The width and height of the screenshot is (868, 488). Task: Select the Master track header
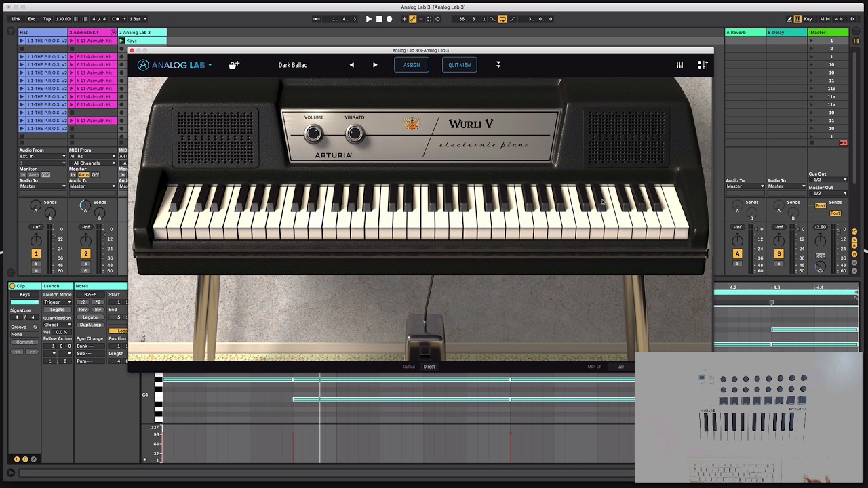tap(828, 32)
